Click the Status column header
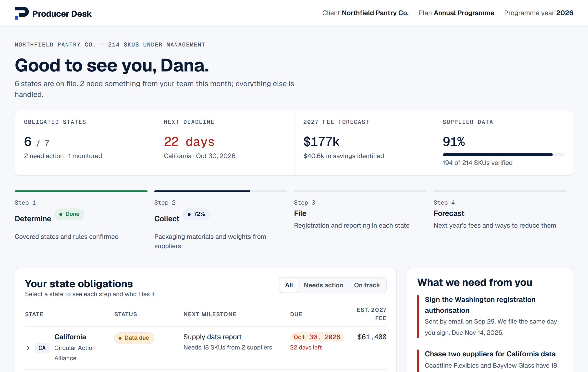Image resolution: width=588 pixels, height=372 pixels. [125, 314]
